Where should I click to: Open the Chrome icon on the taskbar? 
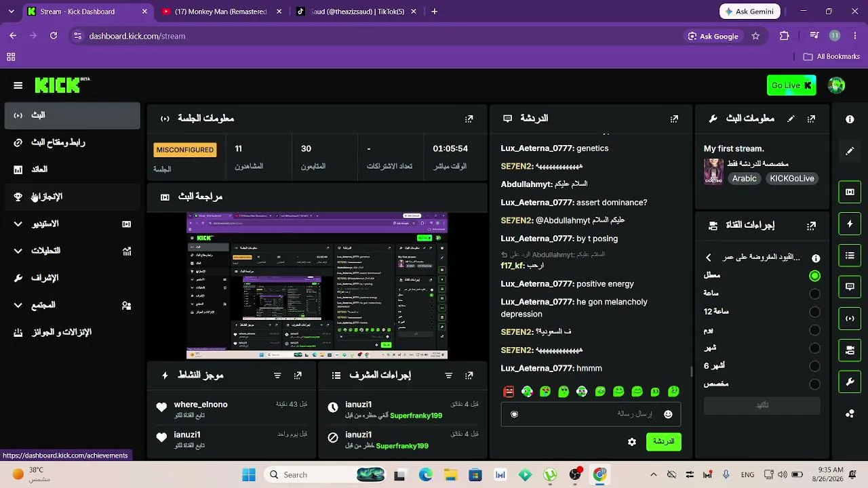(x=600, y=475)
